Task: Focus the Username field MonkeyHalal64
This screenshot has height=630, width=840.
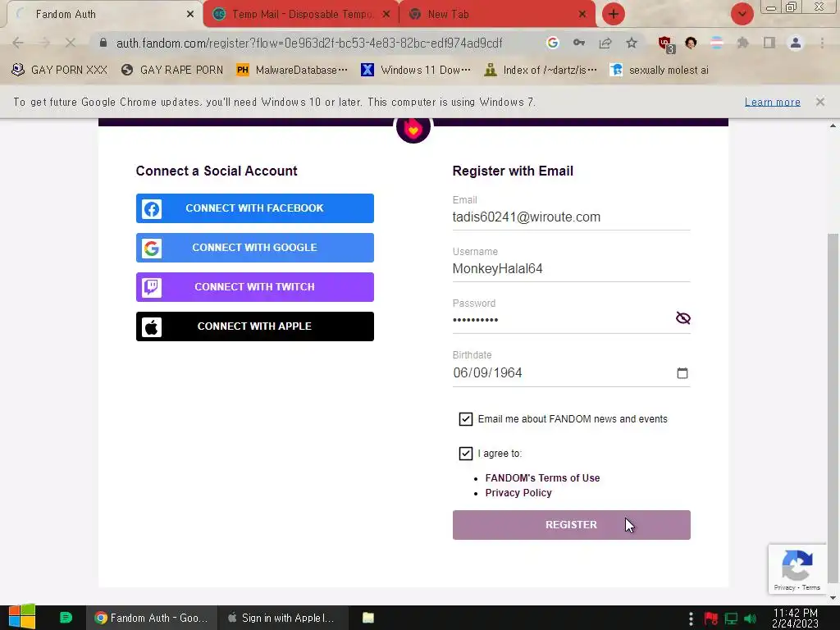Action: click(x=571, y=268)
